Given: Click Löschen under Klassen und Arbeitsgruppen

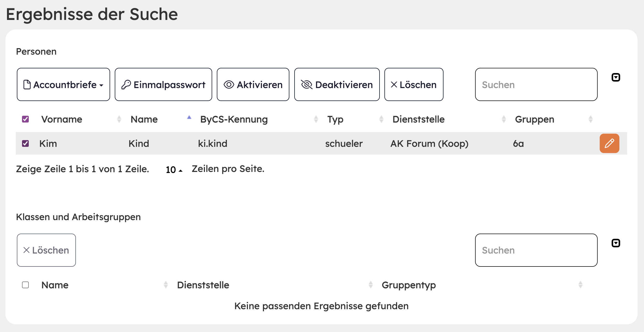Looking at the screenshot, I should pyautogui.click(x=46, y=250).
